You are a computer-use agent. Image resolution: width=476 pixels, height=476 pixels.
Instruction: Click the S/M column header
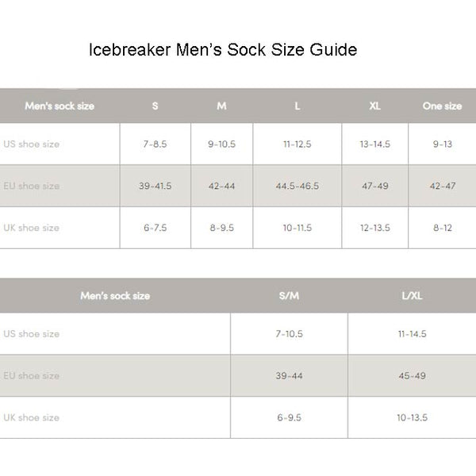[x=289, y=296]
